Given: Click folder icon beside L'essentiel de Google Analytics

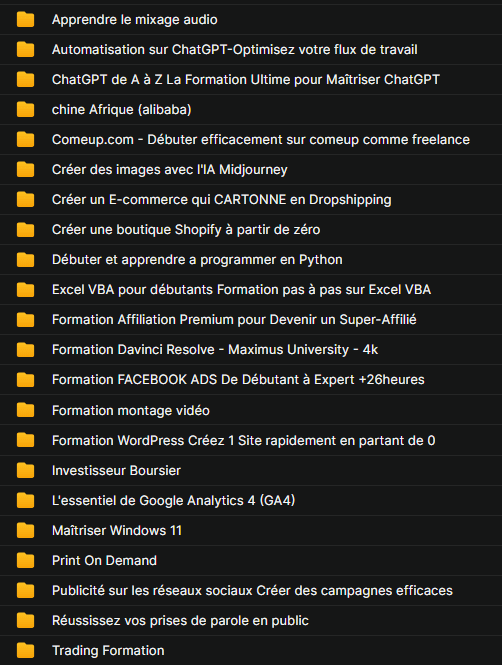Looking at the screenshot, I should click(25, 500).
